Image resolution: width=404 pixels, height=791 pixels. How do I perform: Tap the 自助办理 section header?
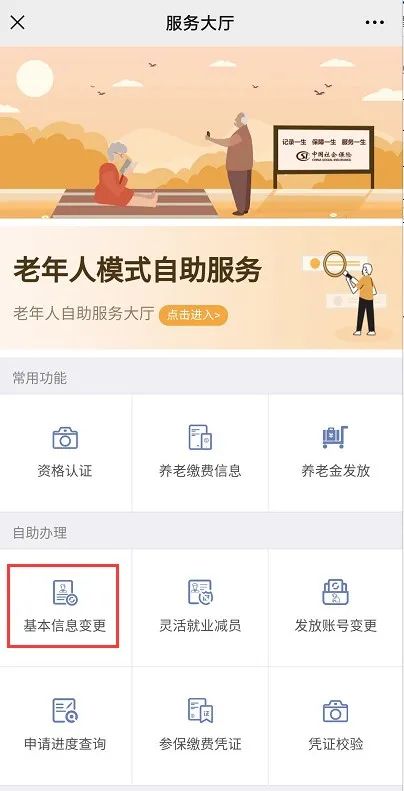click(x=39, y=533)
